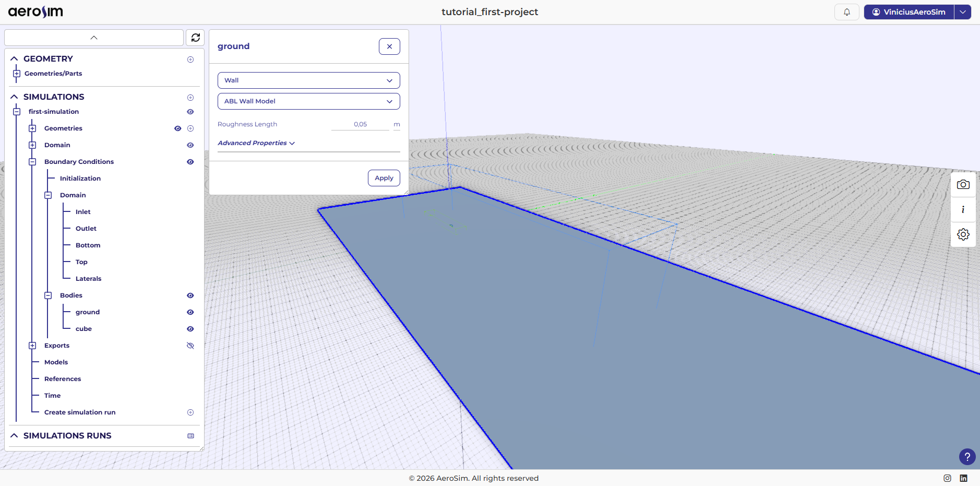Open the notifications bell
This screenshot has width=980, height=486.
(846, 12)
